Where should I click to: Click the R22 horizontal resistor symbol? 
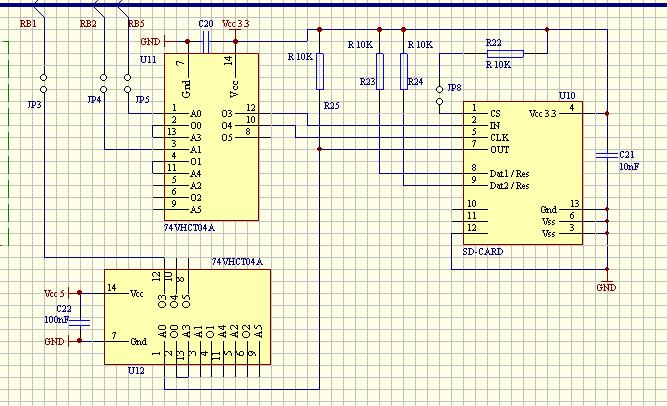pyautogui.click(x=505, y=54)
